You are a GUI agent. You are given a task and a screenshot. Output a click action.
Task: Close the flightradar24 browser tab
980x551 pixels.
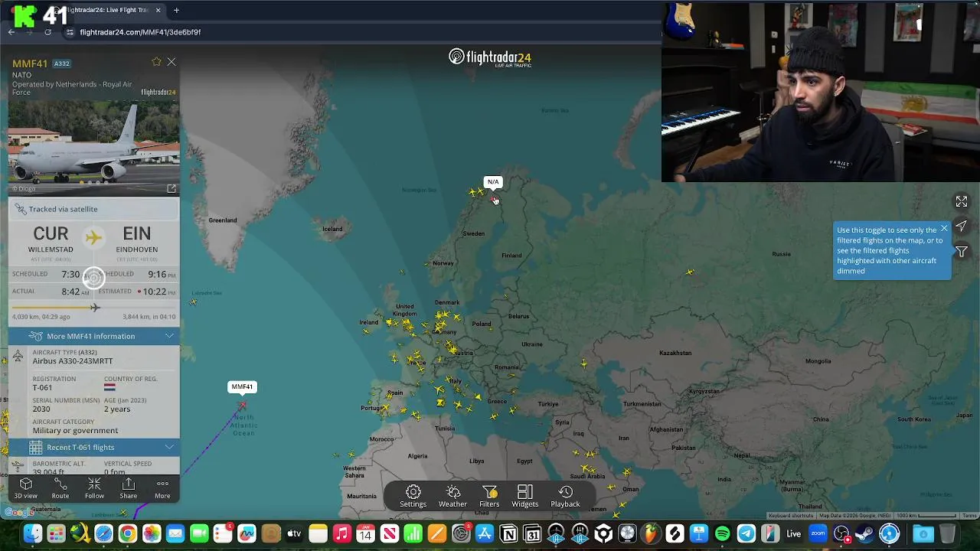pos(158,10)
